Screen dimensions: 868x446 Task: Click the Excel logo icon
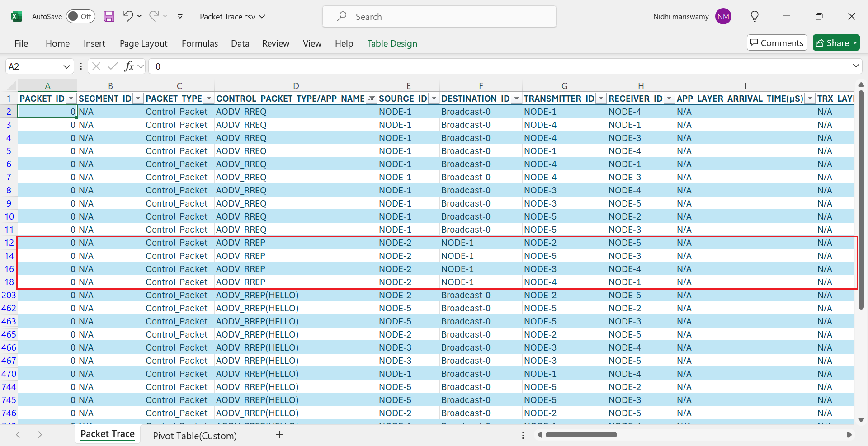(x=16, y=17)
